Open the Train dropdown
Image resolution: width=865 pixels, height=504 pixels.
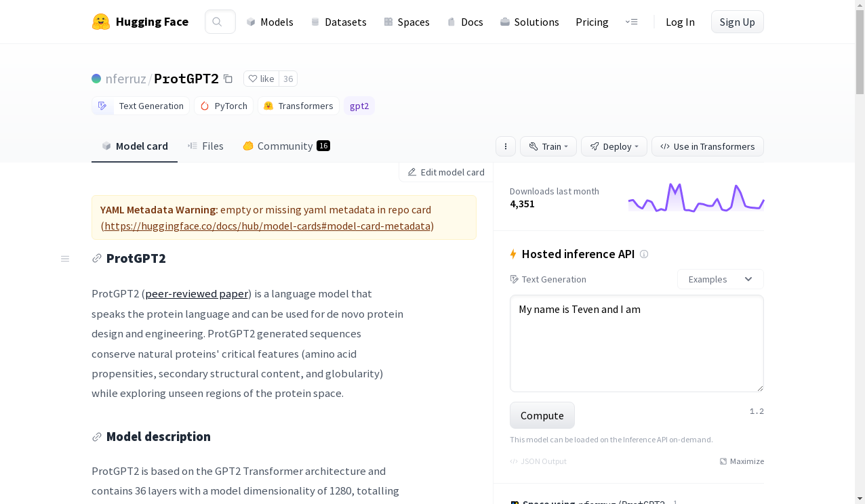[548, 146]
